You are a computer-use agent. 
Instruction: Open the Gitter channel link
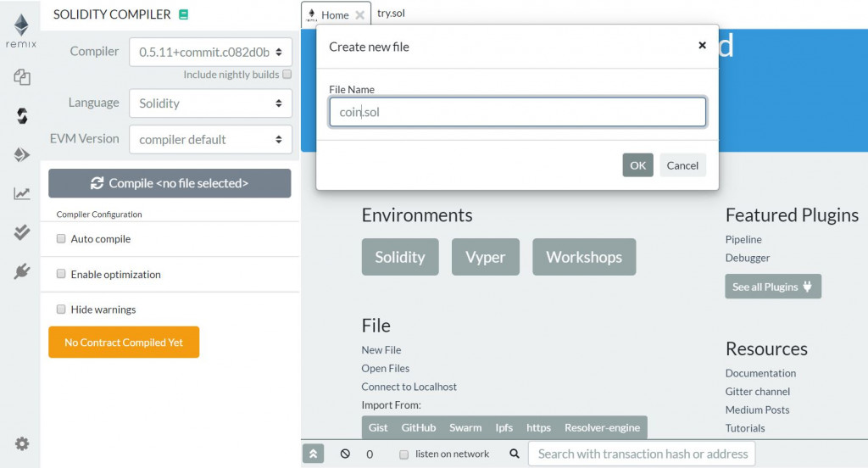pyautogui.click(x=757, y=392)
